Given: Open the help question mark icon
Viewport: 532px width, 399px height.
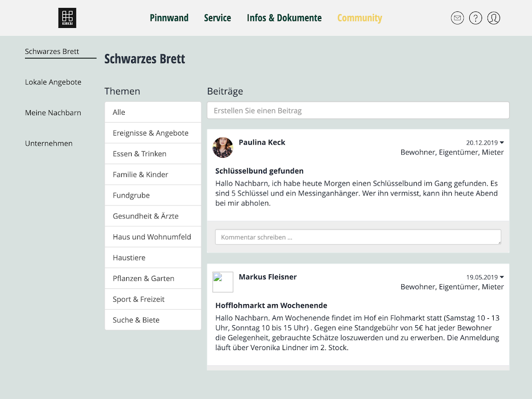Looking at the screenshot, I should pos(475,18).
